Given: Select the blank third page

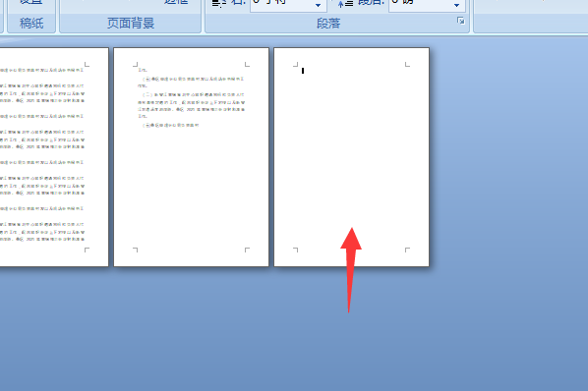Looking at the screenshot, I should click(x=352, y=157).
